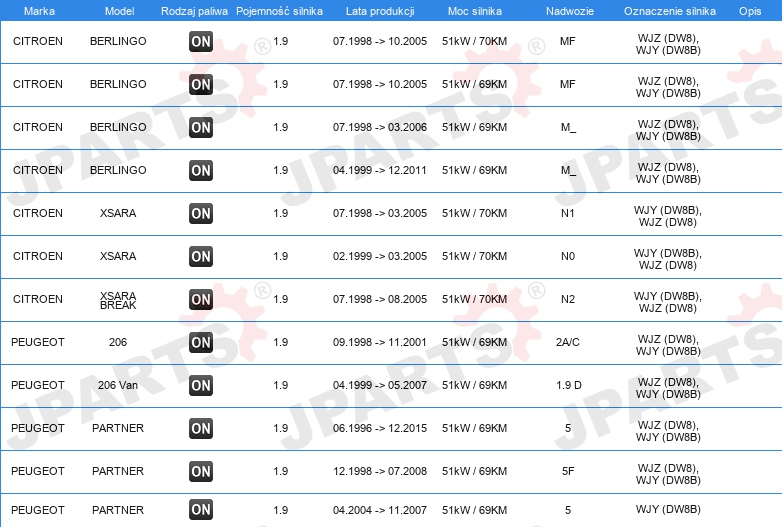Select the 206 Van model cell
The height and width of the screenshot is (527, 782).
[118, 385]
